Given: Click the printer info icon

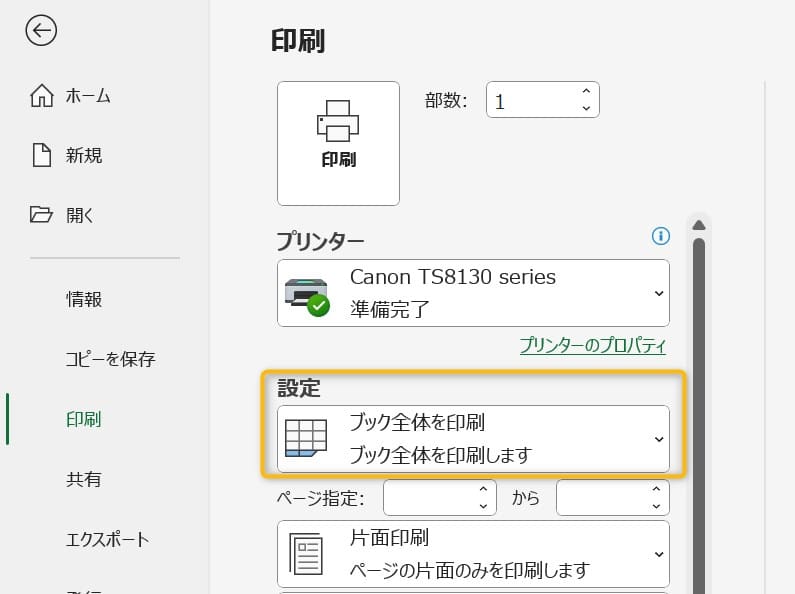Looking at the screenshot, I should 660,236.
